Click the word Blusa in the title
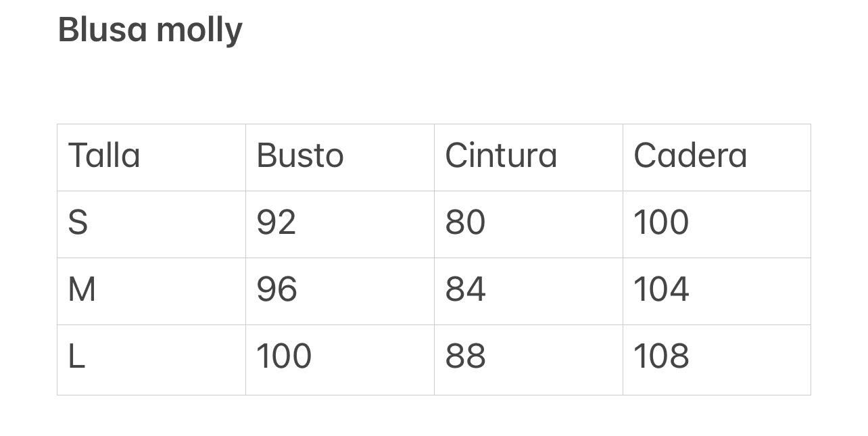Viewport: 868px width, 436px height. pyautogui.click(x=102, y=30)
